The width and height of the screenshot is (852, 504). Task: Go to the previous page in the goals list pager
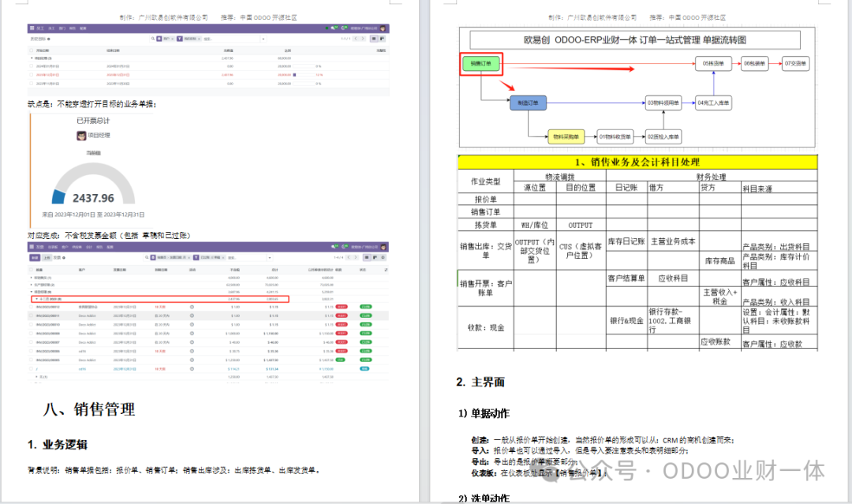(356, 39)
